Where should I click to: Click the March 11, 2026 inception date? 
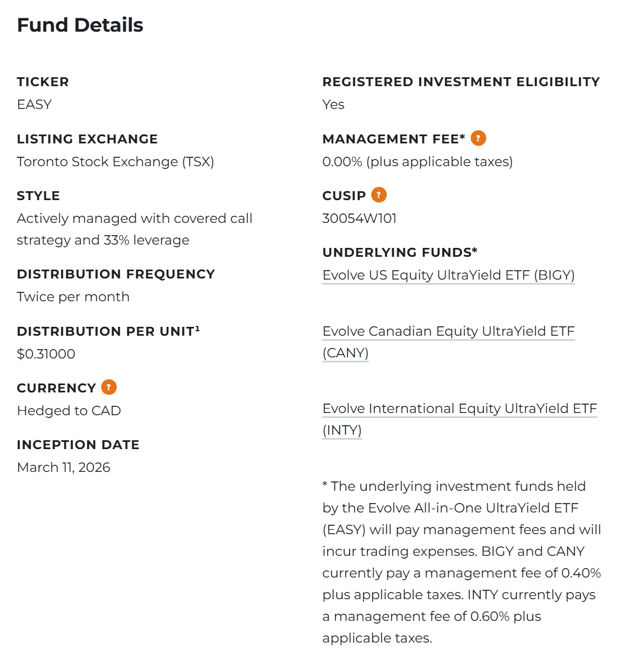click(64, 467)
